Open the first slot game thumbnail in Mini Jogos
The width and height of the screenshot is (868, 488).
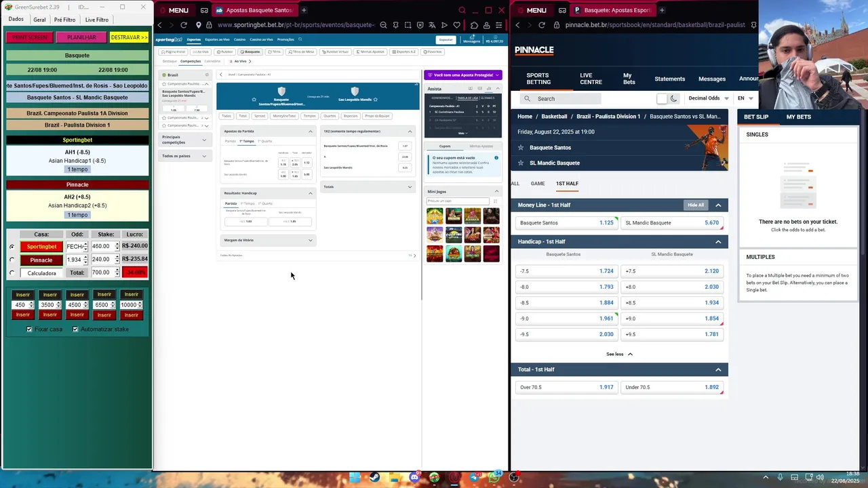coord(435,216)
